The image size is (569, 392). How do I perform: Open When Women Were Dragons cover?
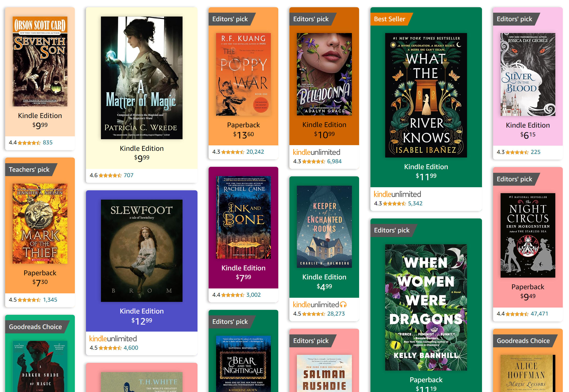click(x=426, y=307)
